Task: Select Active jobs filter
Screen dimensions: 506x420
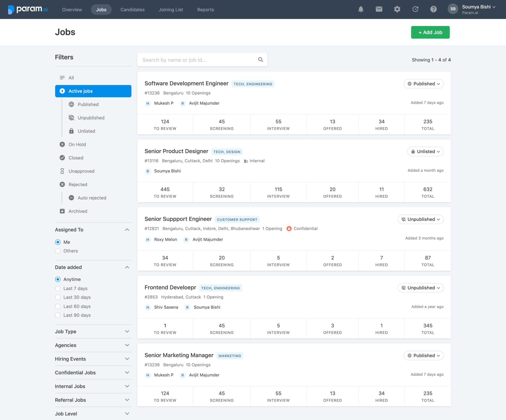Action: [93, 91]
